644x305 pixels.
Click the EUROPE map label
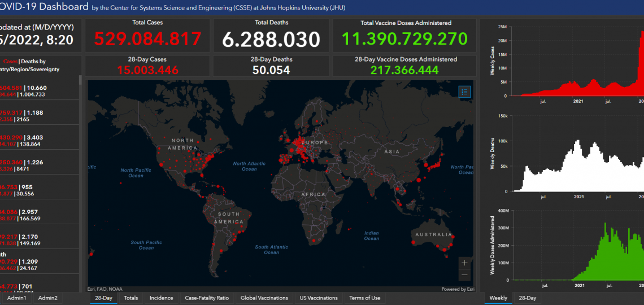[x=315, y=142]
